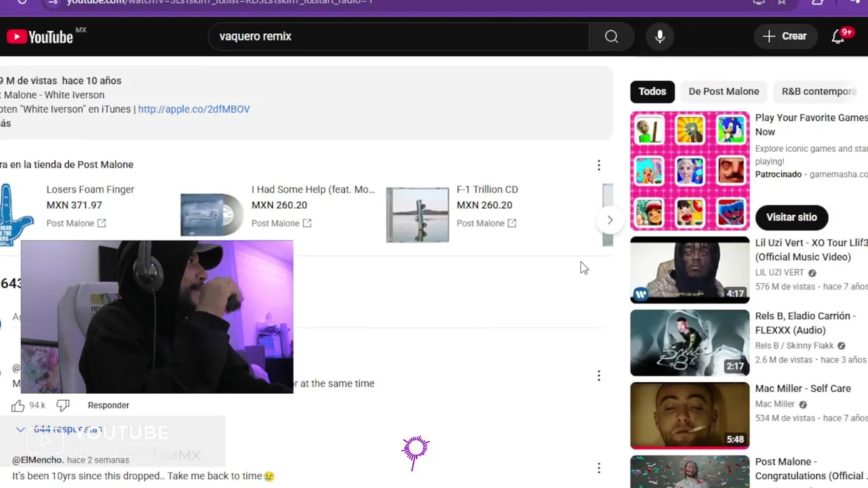Play Lil Uzi Vert XO Tour Llif3 thumbnail
868x488 pixels.
click(690, 270)
